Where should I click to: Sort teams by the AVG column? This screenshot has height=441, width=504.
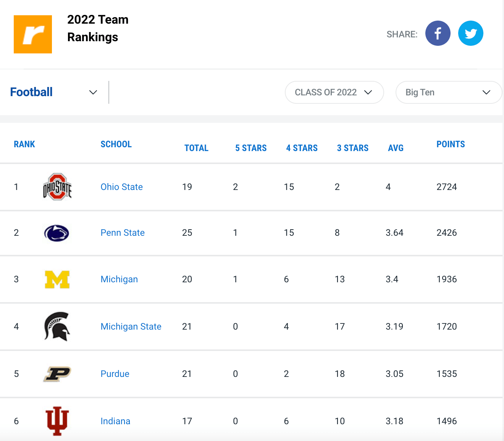point(396,148)
